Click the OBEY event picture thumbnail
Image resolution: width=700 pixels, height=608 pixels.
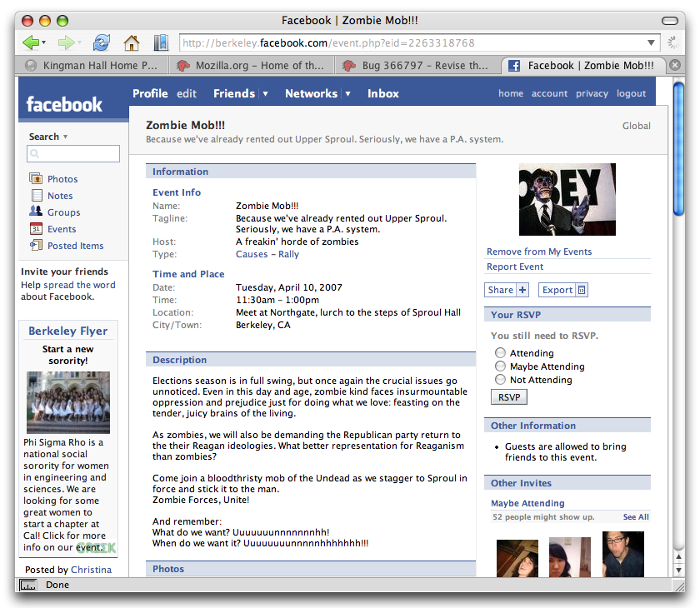[x=567, y=199]
